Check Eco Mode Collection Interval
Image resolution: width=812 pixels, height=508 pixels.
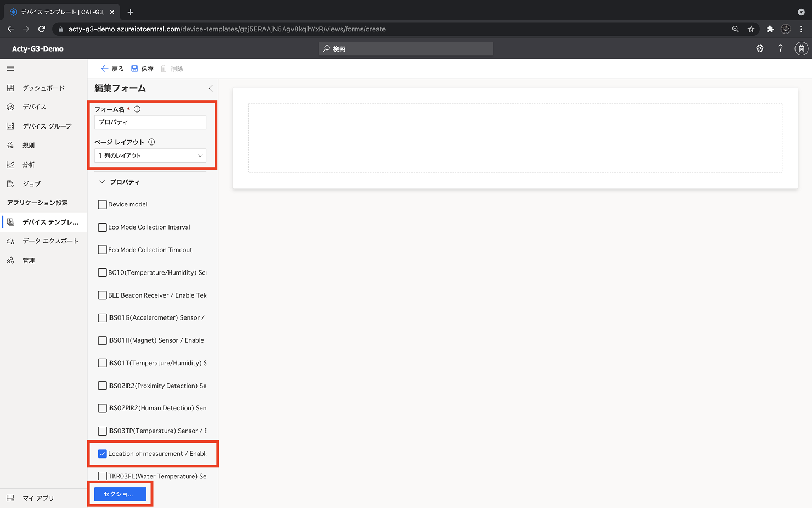(103, 227)
